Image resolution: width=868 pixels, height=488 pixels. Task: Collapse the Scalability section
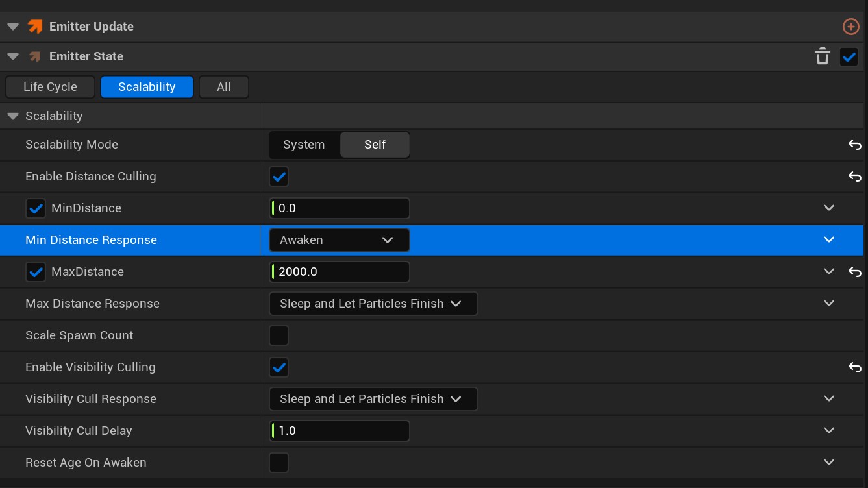click(x=12, y=116)
